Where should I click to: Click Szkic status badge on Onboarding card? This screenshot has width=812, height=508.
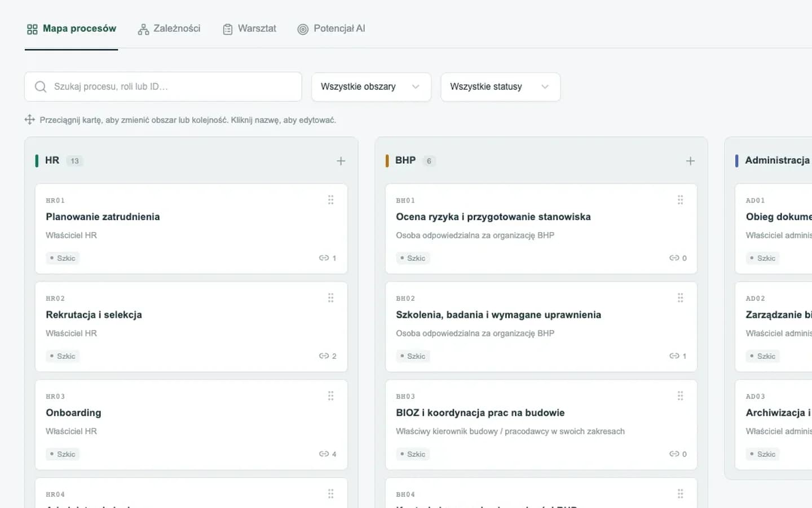[x=63, y=454]
